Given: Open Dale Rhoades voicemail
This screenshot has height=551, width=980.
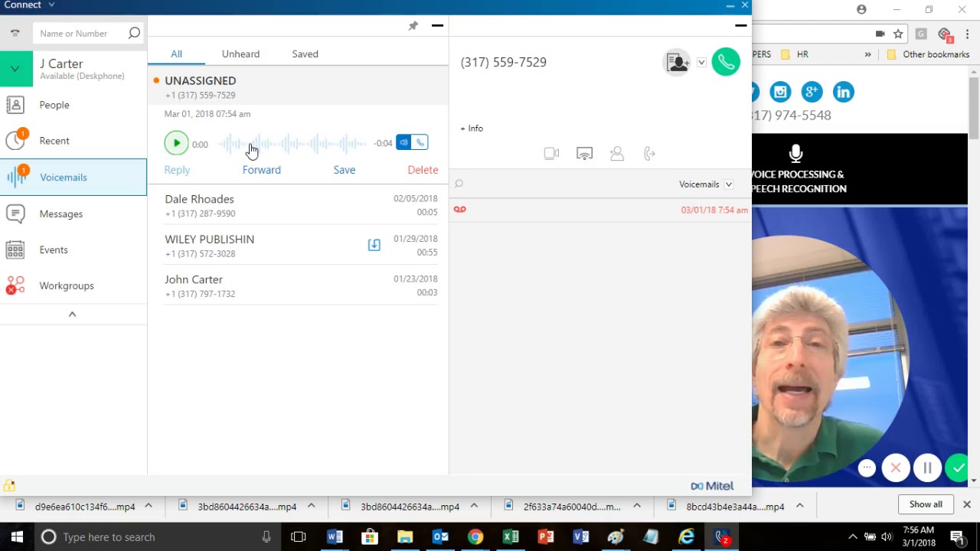Looking at the screenshot, I should (x=301, y=206).
